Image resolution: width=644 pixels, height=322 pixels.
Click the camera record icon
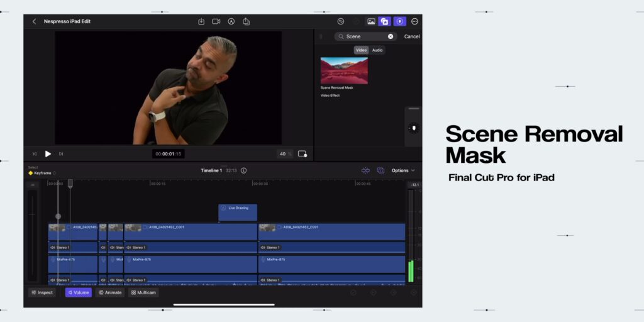[x=216, y=21]
